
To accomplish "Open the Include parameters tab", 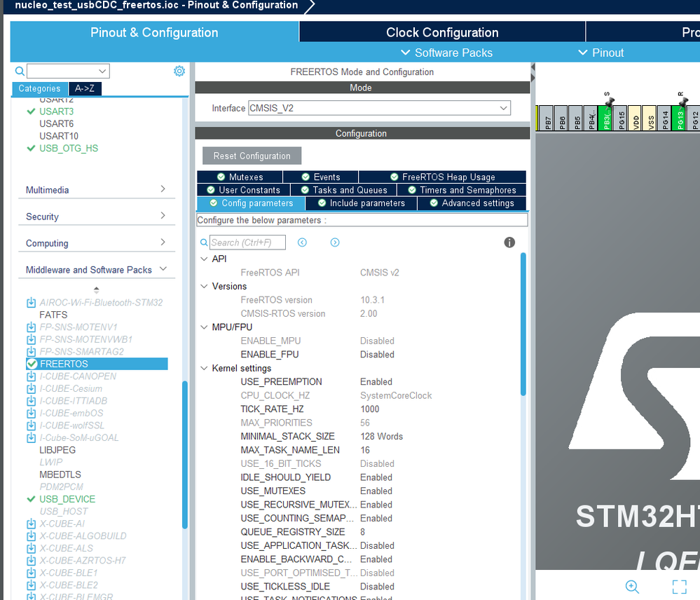I will tap(361, 203).
